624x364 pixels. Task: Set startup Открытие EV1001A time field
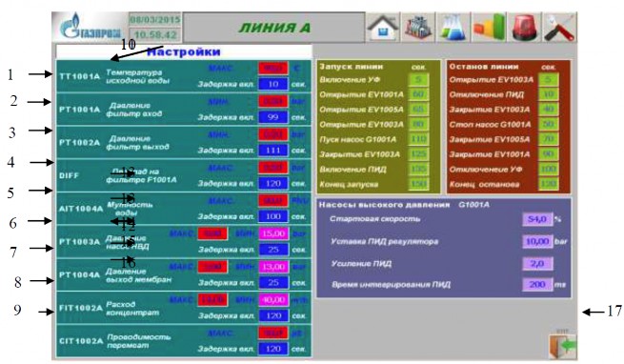(418, 94)
